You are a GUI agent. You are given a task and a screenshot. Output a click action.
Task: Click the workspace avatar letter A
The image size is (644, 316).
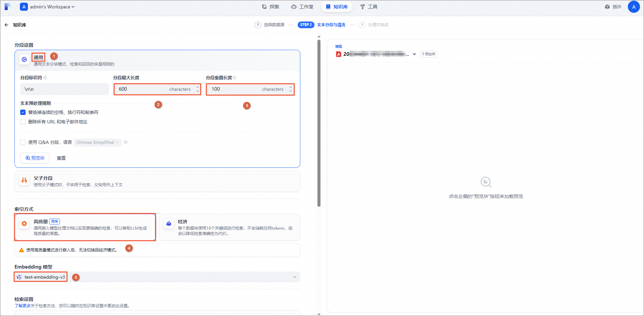pyautogui.click(x=24, y=7)
